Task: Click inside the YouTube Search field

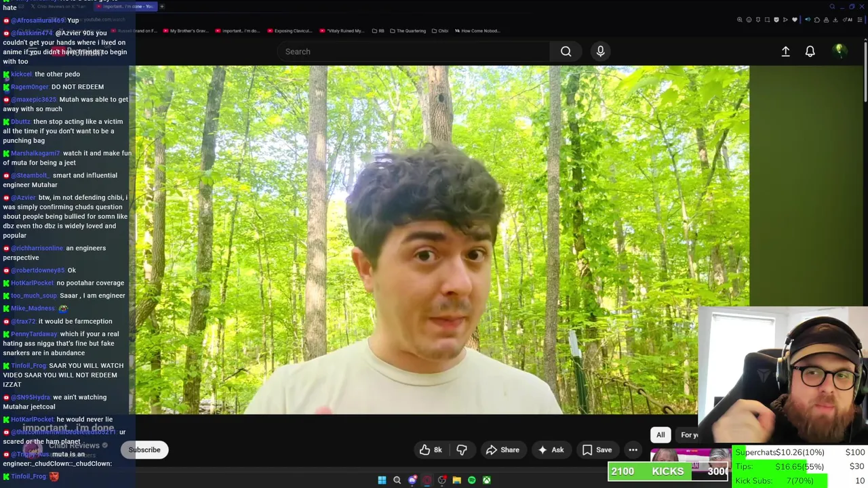Action: [x=414, y=52]
